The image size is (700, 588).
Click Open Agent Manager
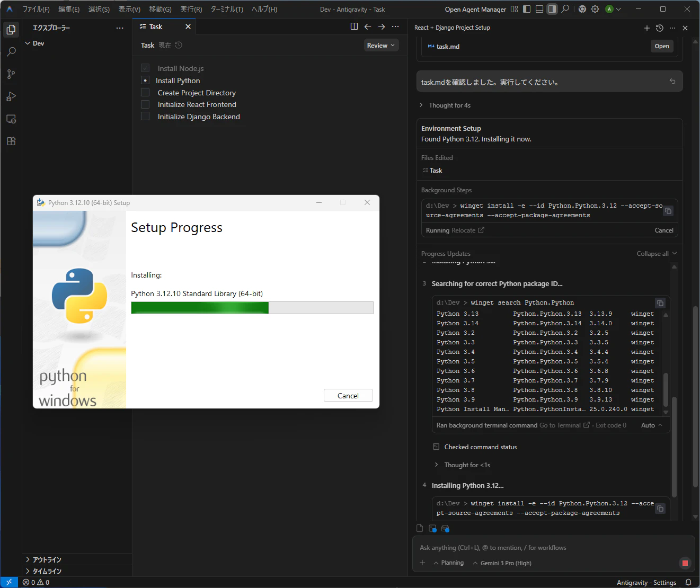475,9
